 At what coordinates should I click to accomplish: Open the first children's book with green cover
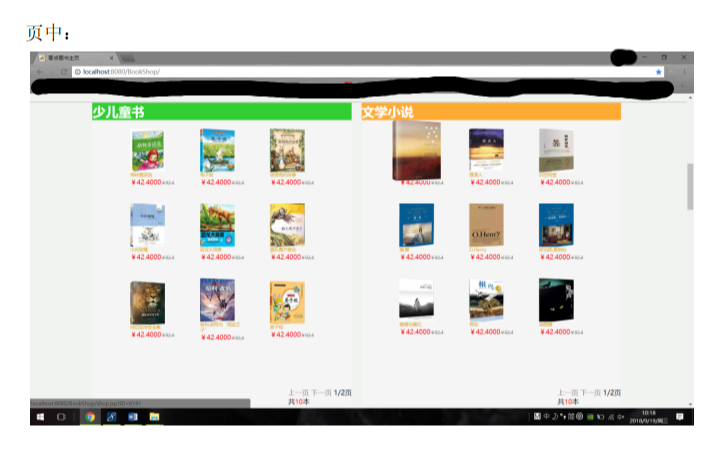click(x=147, y=150)
